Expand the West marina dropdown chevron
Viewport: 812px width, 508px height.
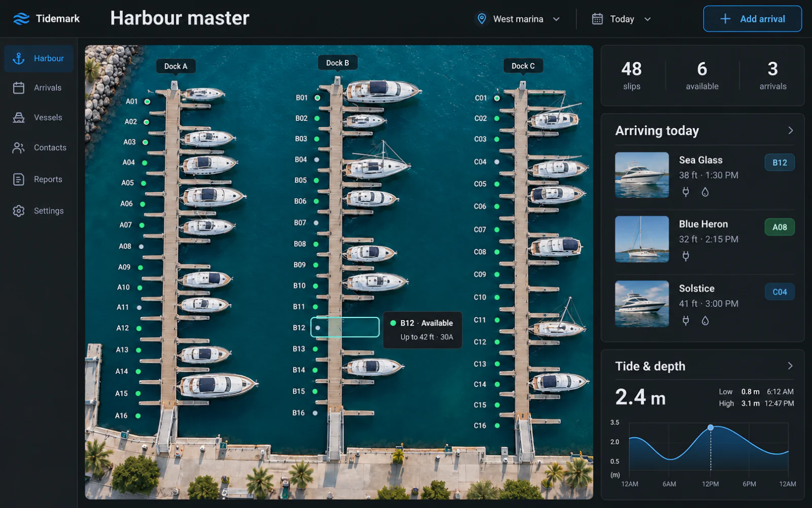coord(556,19)
